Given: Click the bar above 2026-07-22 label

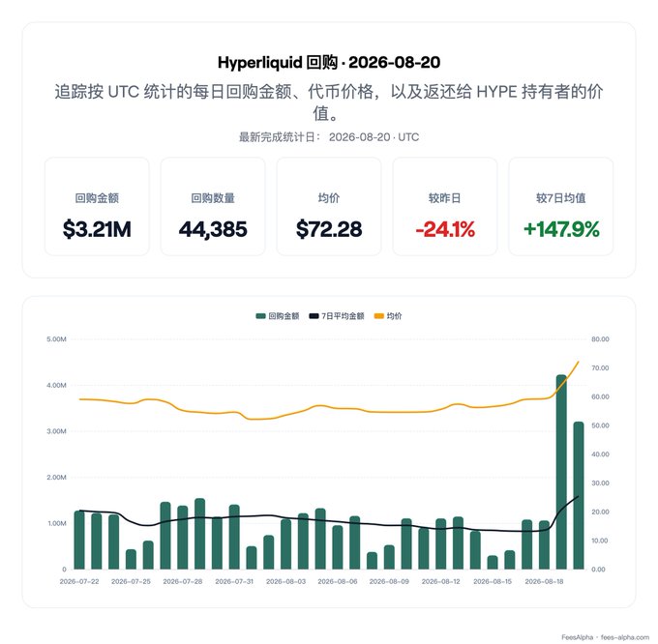Looking at the screenshot, I should click(x=79, y=540).
